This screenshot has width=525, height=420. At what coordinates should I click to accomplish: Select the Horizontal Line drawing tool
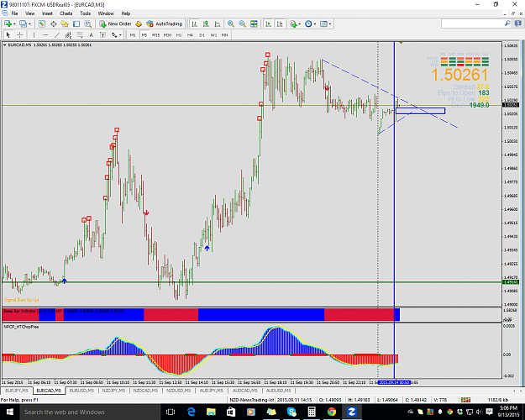(x=45, y=34)
